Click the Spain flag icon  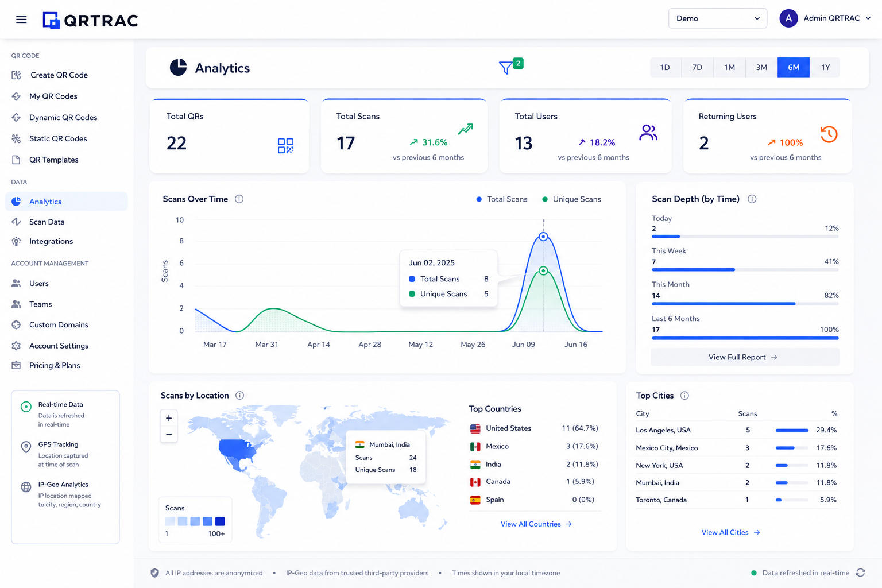point(475,500)
